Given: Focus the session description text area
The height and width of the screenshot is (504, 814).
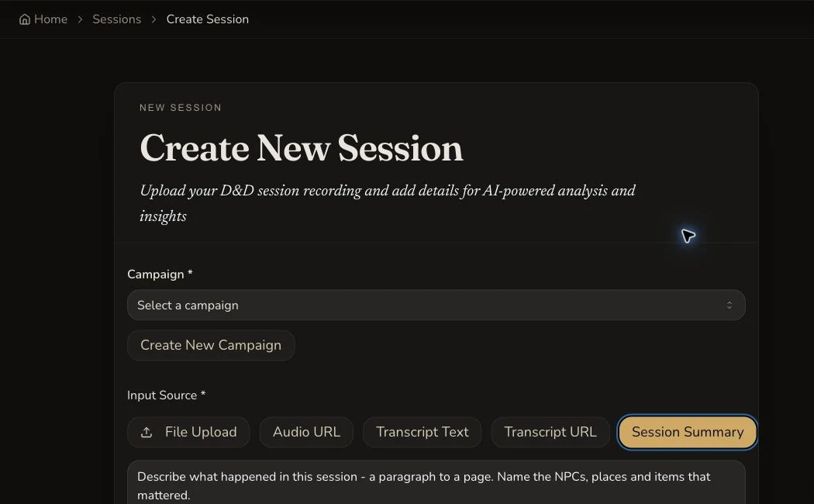Looking at the screenshot, I should tap(436, 483).
